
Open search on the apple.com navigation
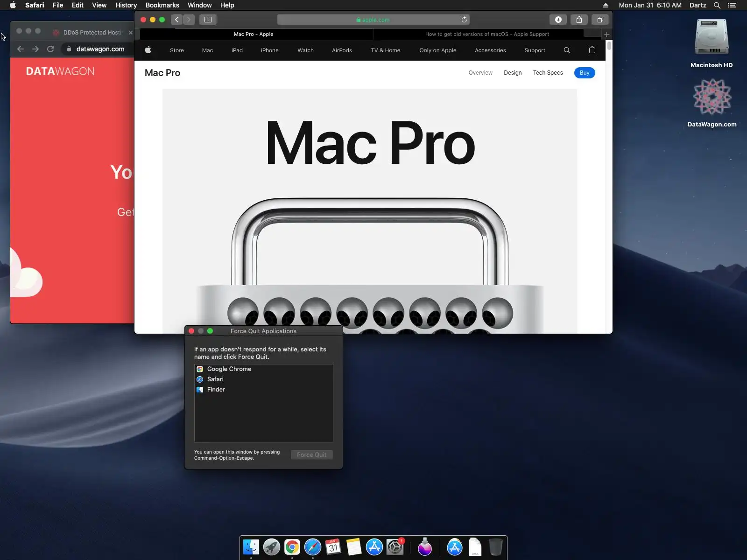click(567, 50)
